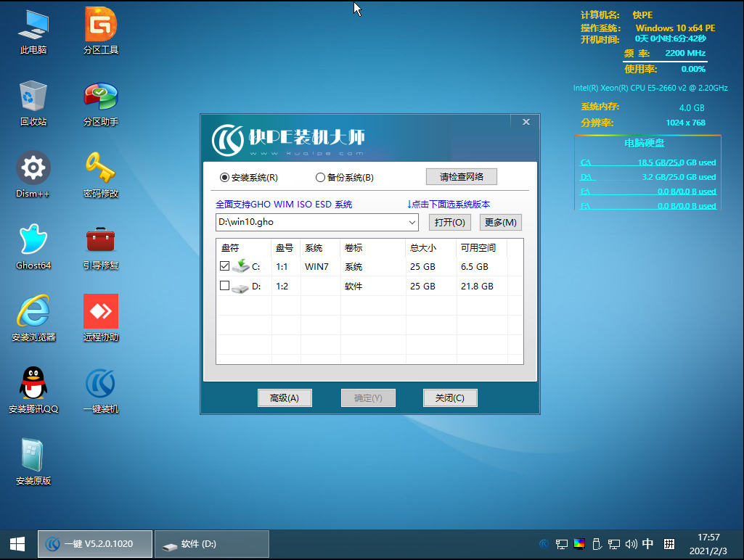
Task: Check the D: drive checkbox
Action: click(x=224, y=286)
